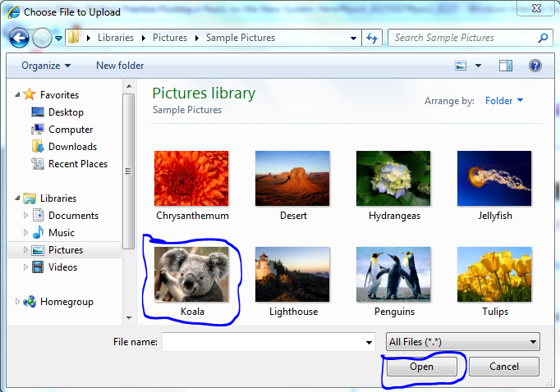The height and width of the screenshot is (392, 560).
Task: Open the Arrange by Folder dropdown
Action: [504, 101]
